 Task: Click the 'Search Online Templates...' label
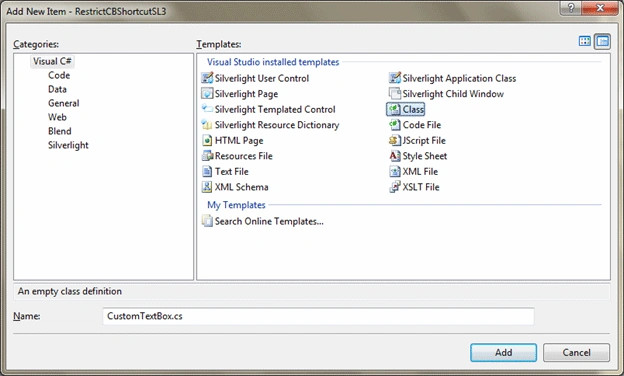269,221
